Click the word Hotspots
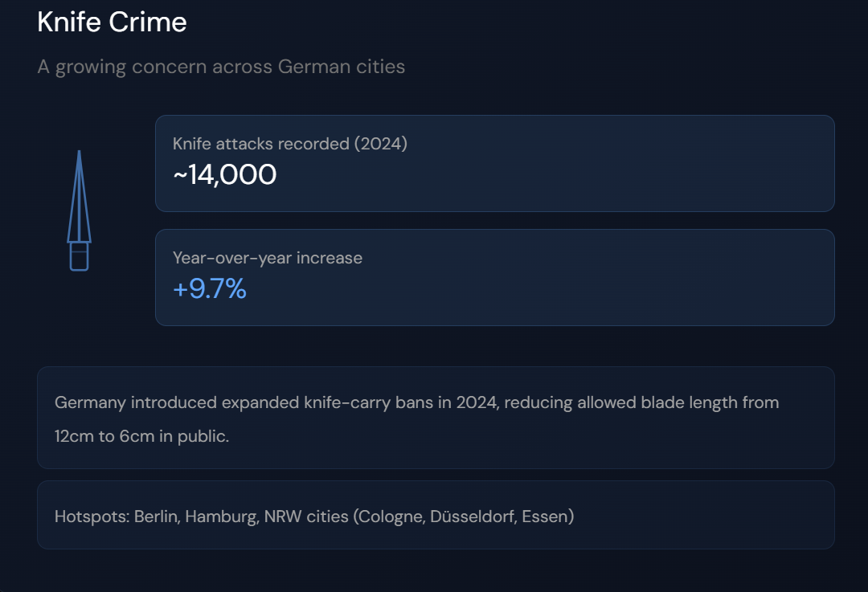The width and height of the screenshot is (868, 592). point(92,516)
